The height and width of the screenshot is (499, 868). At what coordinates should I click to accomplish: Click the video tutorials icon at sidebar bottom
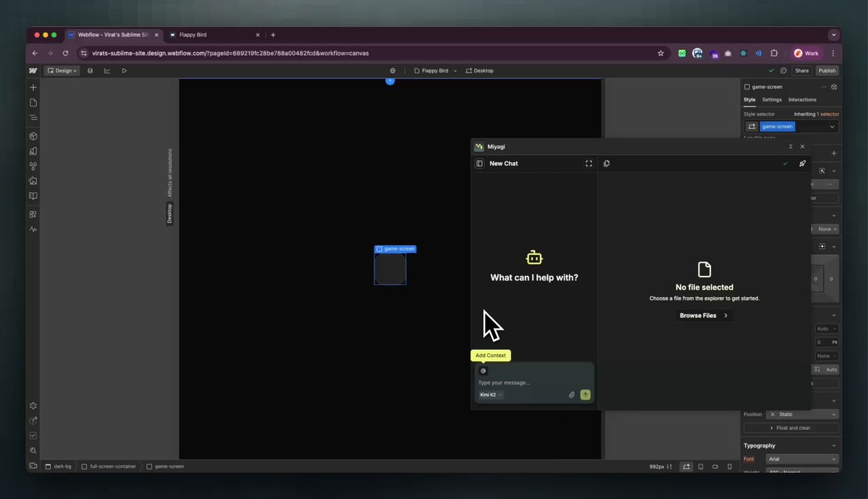coord(33,466)
